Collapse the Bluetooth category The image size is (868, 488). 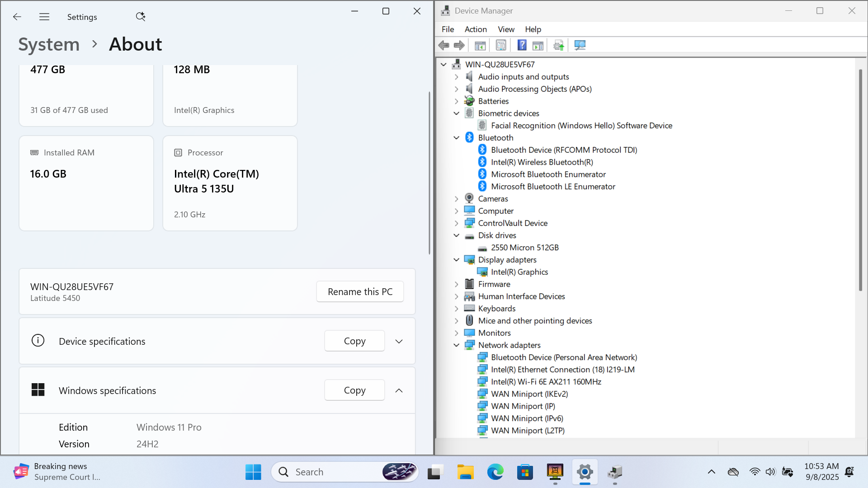point(457,138)
